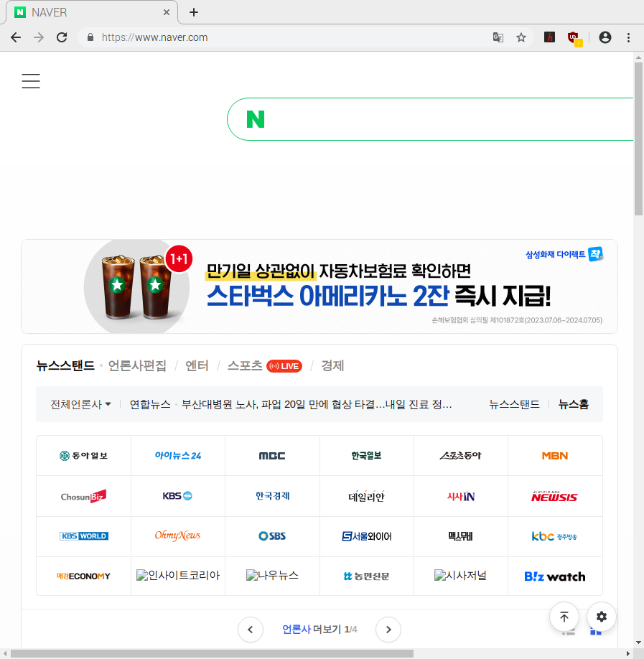
Task: Open MBN press logo
Action: pos(555,456)
